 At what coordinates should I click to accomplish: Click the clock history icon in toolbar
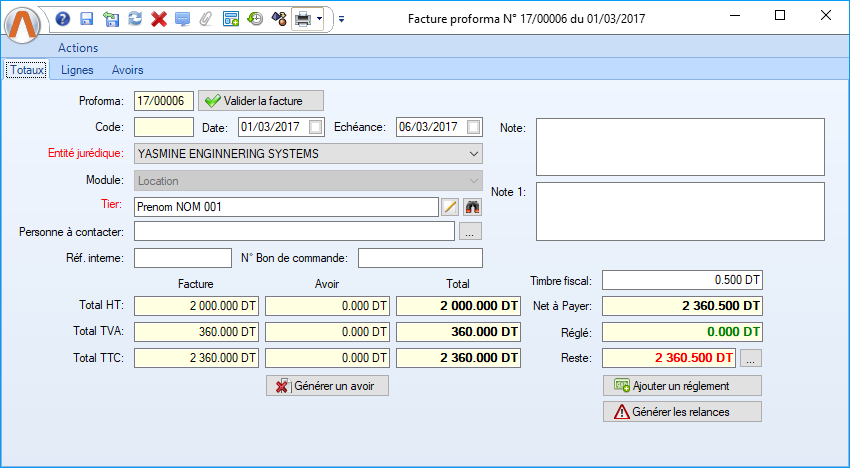point(255,19)
